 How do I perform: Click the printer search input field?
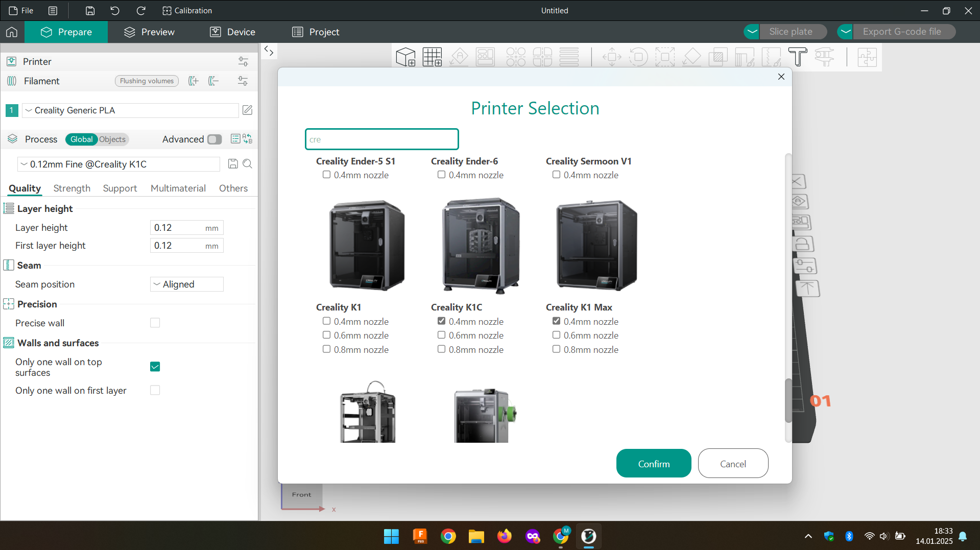pyautogui.click(x=381, y=139)
